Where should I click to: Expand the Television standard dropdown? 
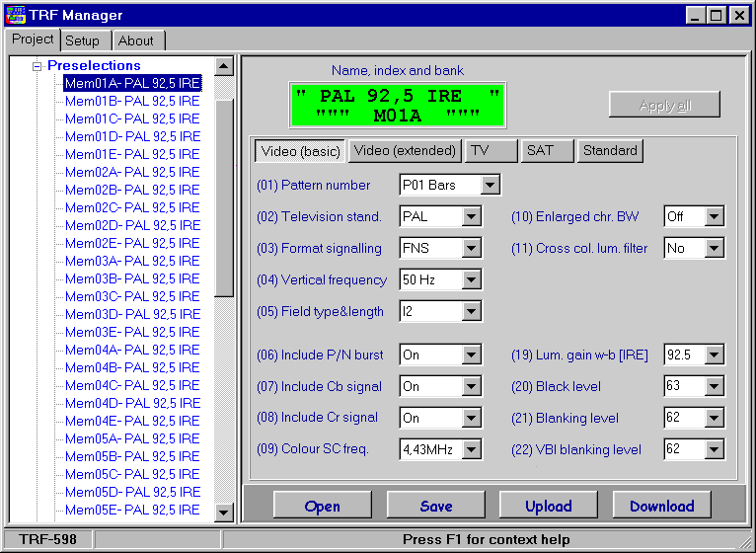point(471,216)
